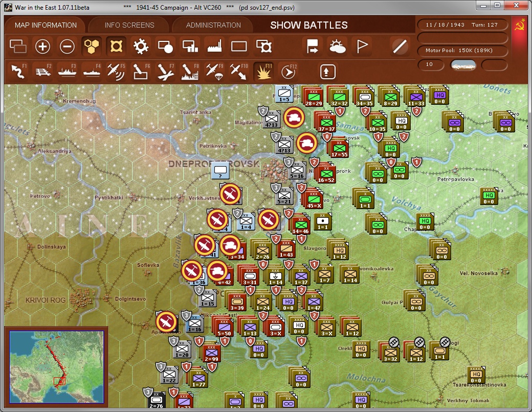Toggle the hex grid display
Screen dimensions: 532x412
click(92, 47)
